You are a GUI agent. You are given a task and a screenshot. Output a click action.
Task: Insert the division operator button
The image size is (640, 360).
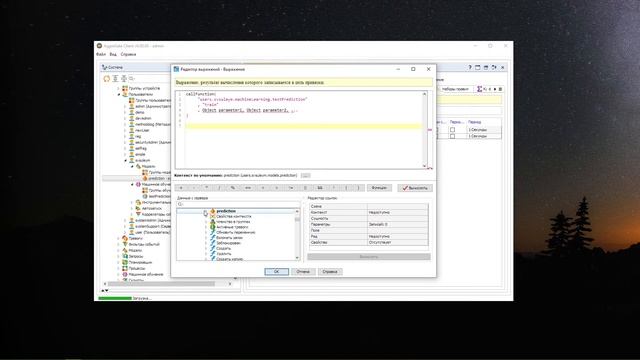click(219, 188)
